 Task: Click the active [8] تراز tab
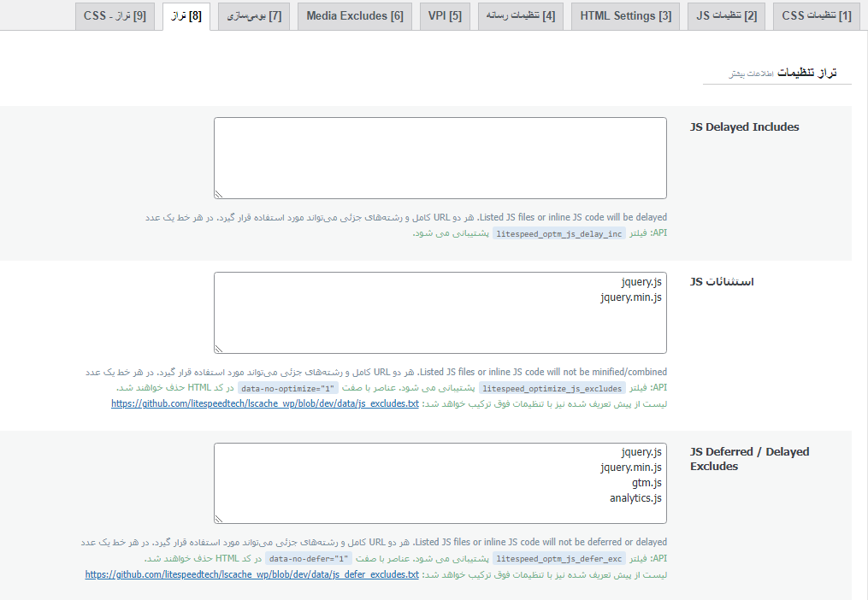tap(186, 16)
